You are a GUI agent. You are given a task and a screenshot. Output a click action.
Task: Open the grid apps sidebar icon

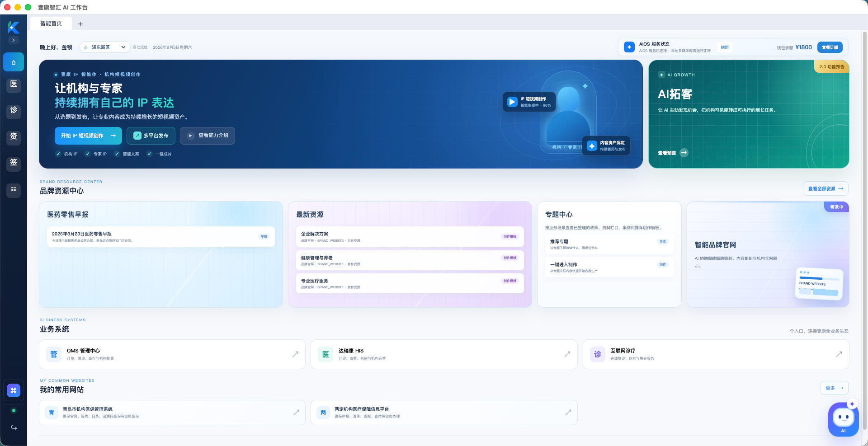[14, 189]
